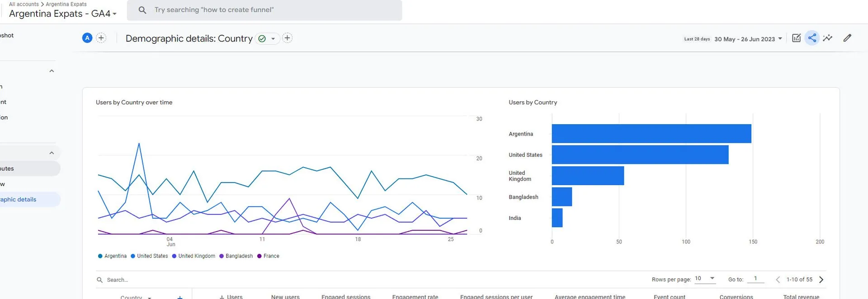The image size is (868, 299).
Task: Select the All Users segment badge
Action: click(87, 38)
